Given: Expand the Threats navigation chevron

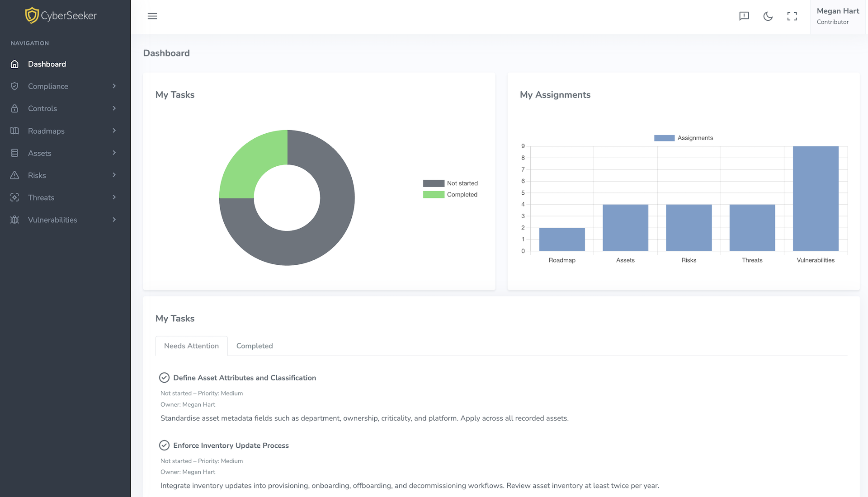Looking at the screenshot, I should click(x=114, y=197).
